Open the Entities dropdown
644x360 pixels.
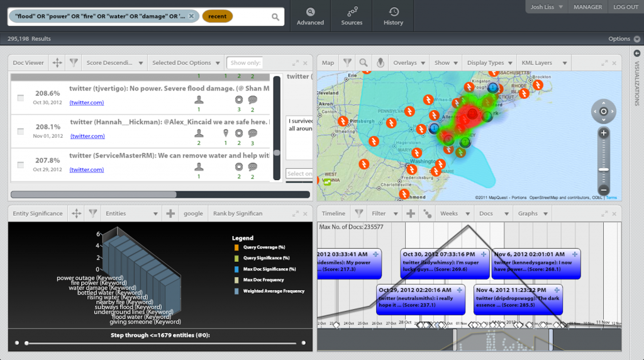[131, 214]
